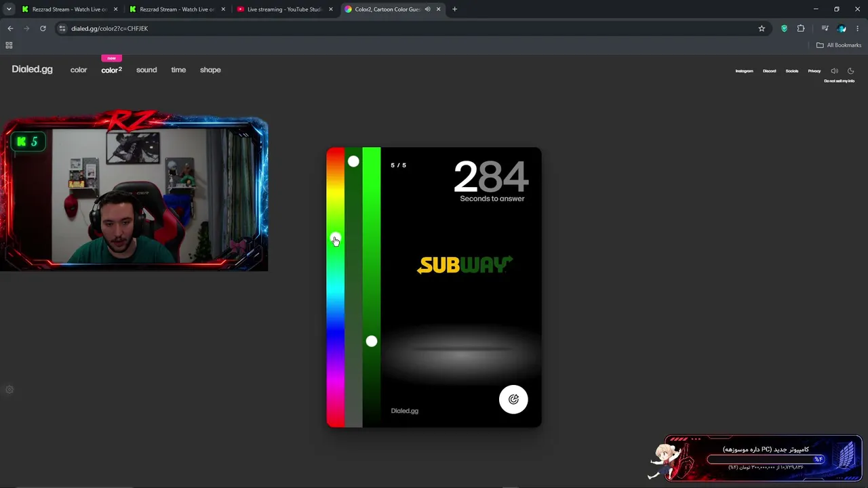Open the sound game mode
The width and height of the screenshot is (868, 488).
point(146,70)
